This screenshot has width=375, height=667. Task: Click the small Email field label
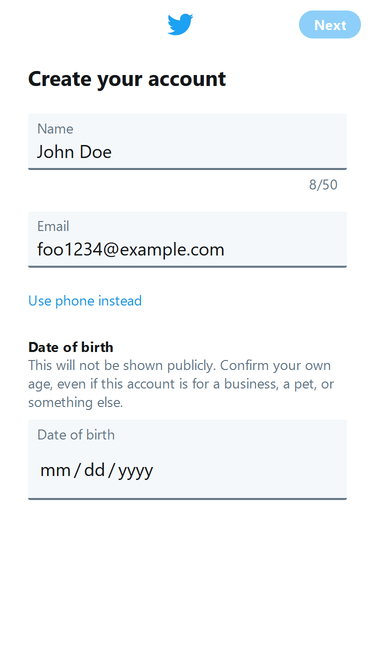pyautogui.click(x=53, y=226)
